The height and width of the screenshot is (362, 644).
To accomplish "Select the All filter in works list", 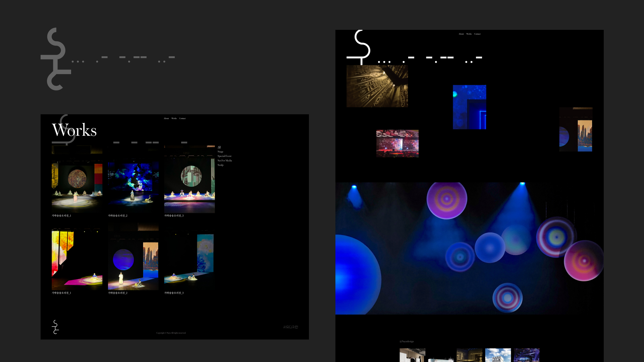I will click(x=219, y=147).
